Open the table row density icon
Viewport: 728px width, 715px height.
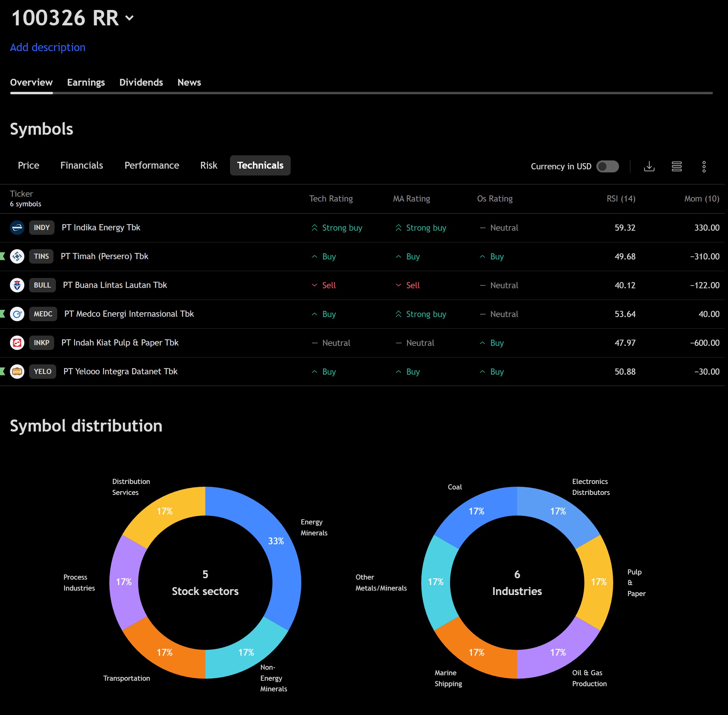tap(676, 166)
